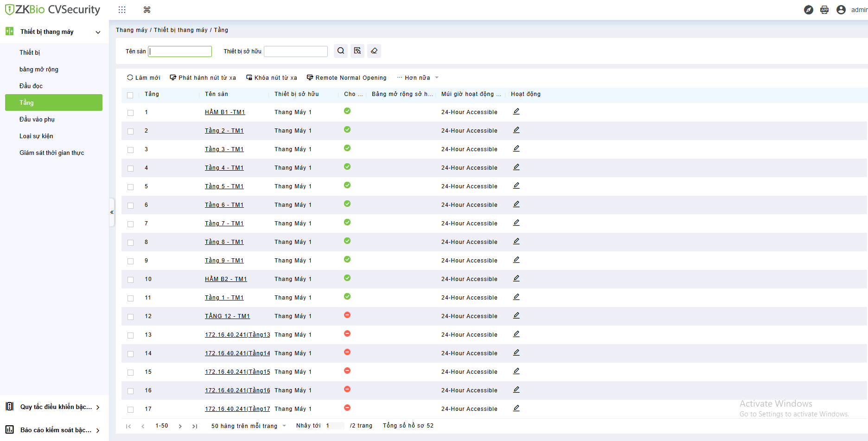Toggle the select-all checkbox in table header
Image resolution: width=868 pixels, height=441 pixels.
130,95
